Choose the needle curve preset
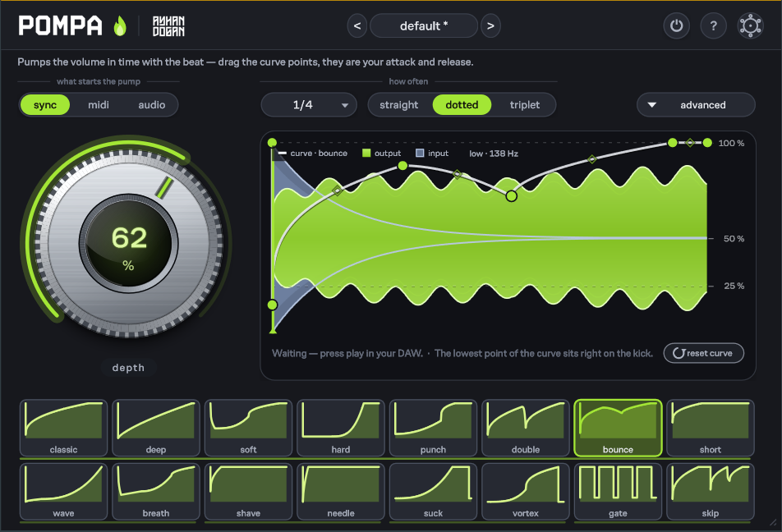Screen dimensions: 782x532 [x=341, y=492]
